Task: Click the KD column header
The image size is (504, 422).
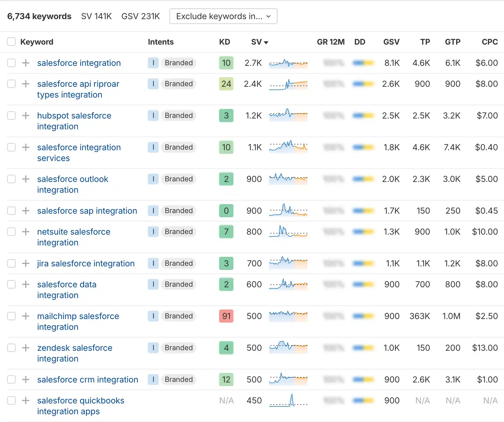Action: click(224, 42)
